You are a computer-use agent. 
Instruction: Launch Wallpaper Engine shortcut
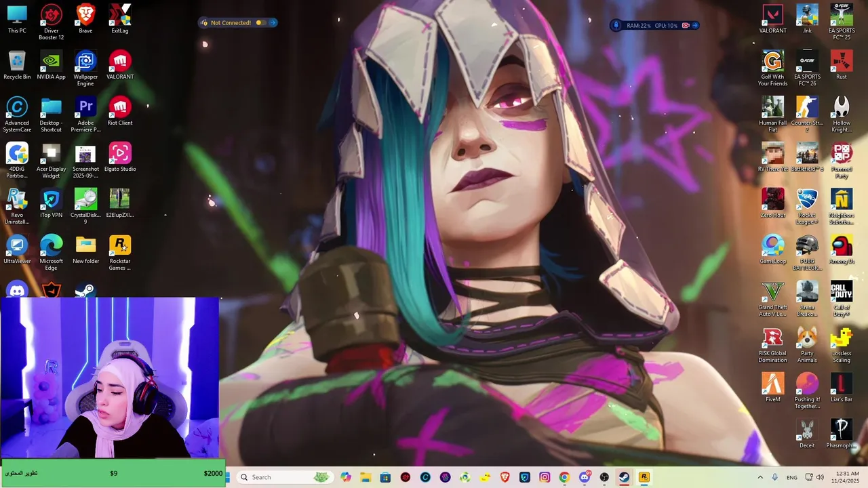click(85, 68)
